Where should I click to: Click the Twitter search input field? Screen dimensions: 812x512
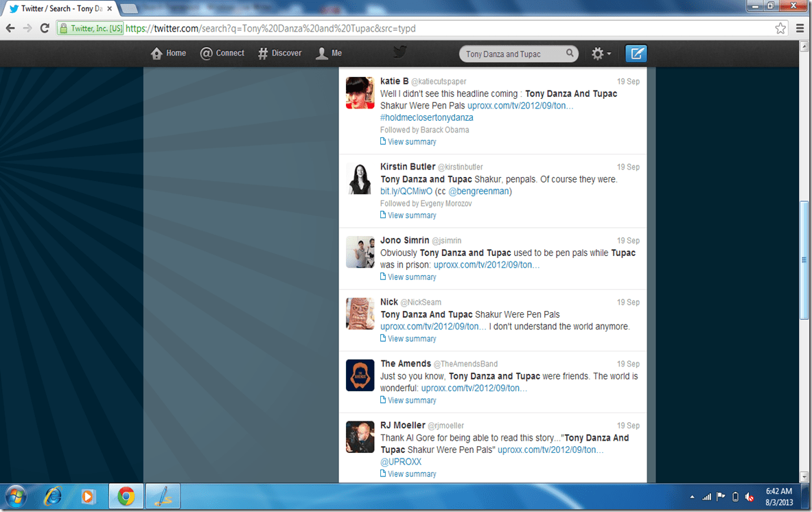[511, 54]
